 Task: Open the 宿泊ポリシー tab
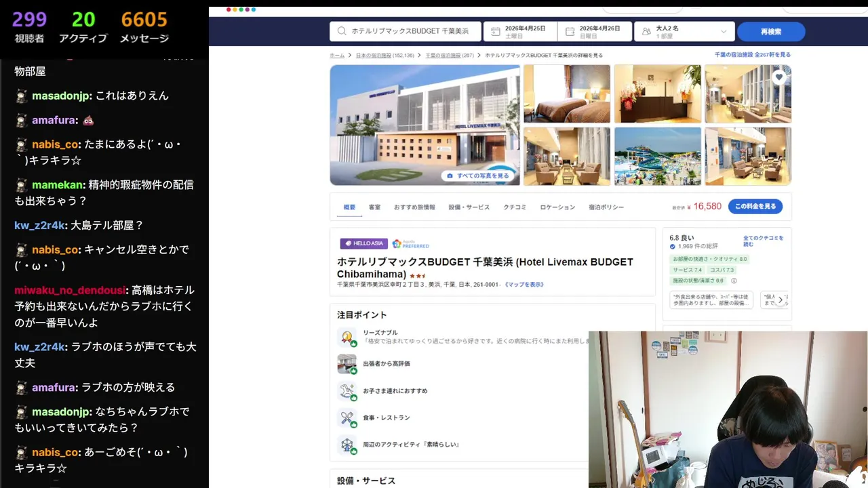606,207
